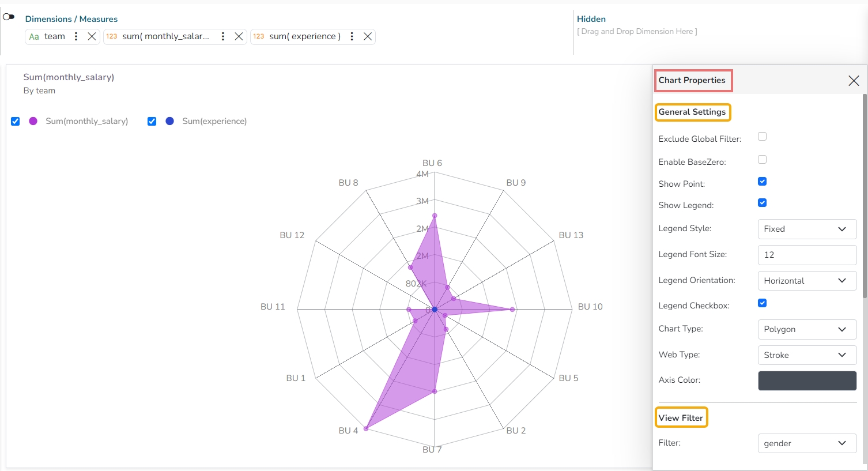Select the View Filter section heading
Screen dimensions: 868x471
(x=681, y=418)
